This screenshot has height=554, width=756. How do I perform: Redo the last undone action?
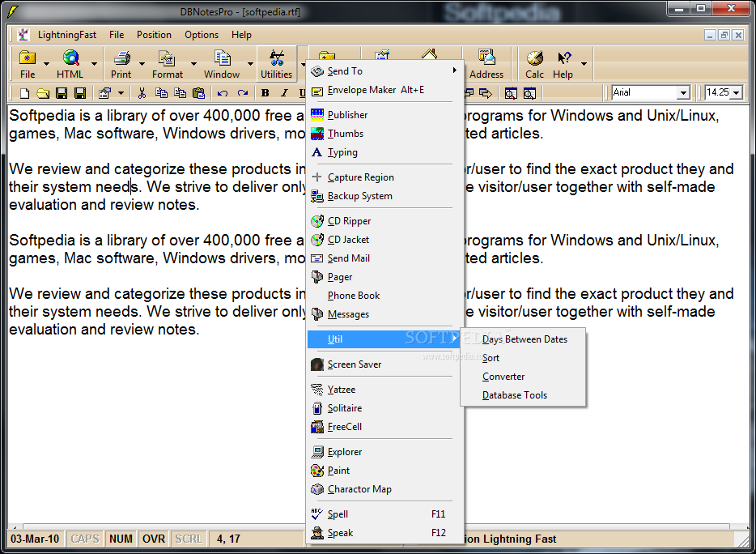pyautogui.click(x=243, y=93)
